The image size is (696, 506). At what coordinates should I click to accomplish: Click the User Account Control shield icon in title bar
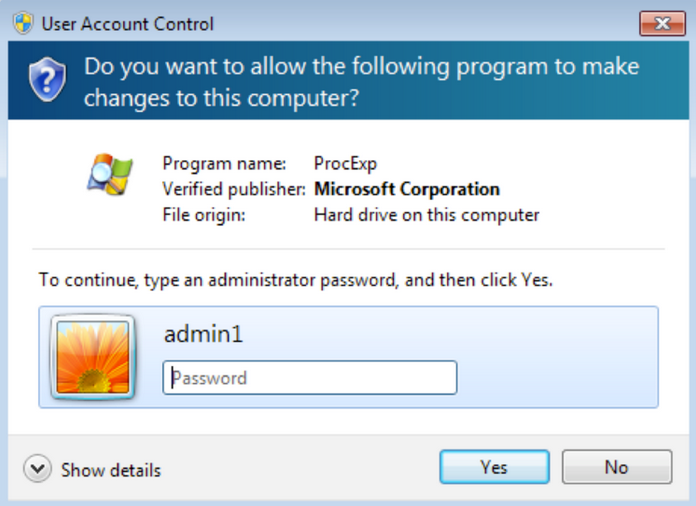pyautogui.click(x=23, y=23)
